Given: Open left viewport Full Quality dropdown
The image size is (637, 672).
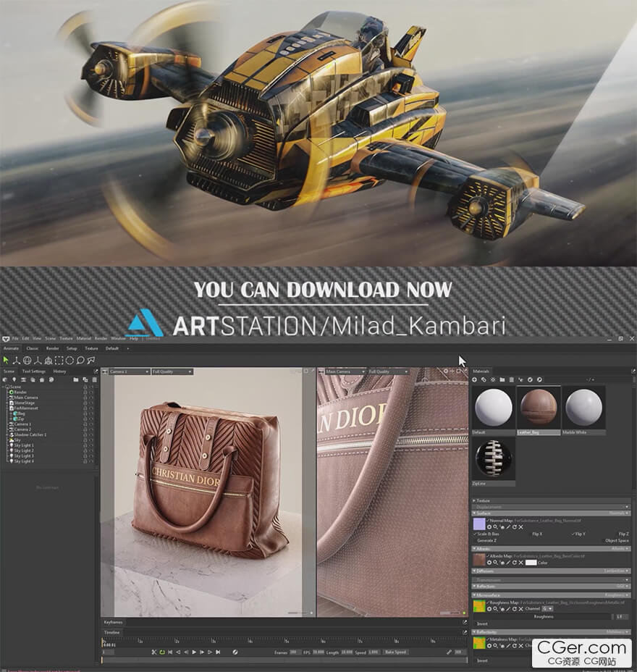Looking at the screenshot, I should [172, 371].
